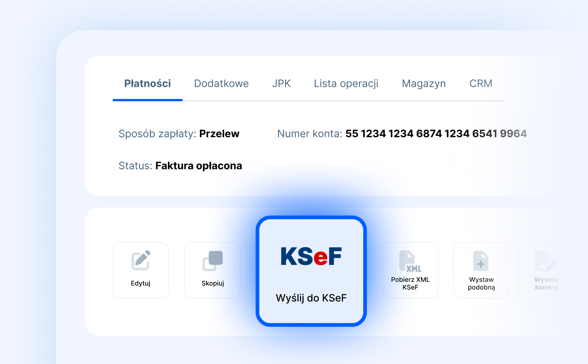Select the Wystaw podobną plus-document icon

pos(481,261)
